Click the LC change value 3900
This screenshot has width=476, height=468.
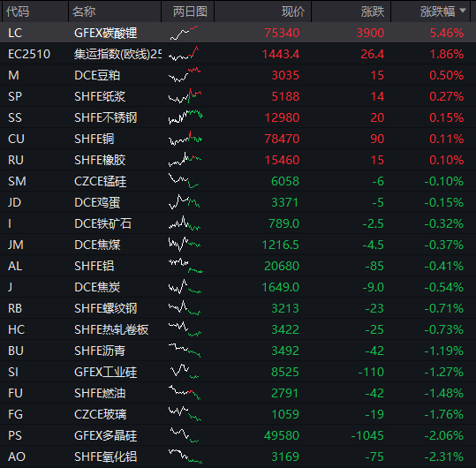pyautogui.click(x=370, y=33)
